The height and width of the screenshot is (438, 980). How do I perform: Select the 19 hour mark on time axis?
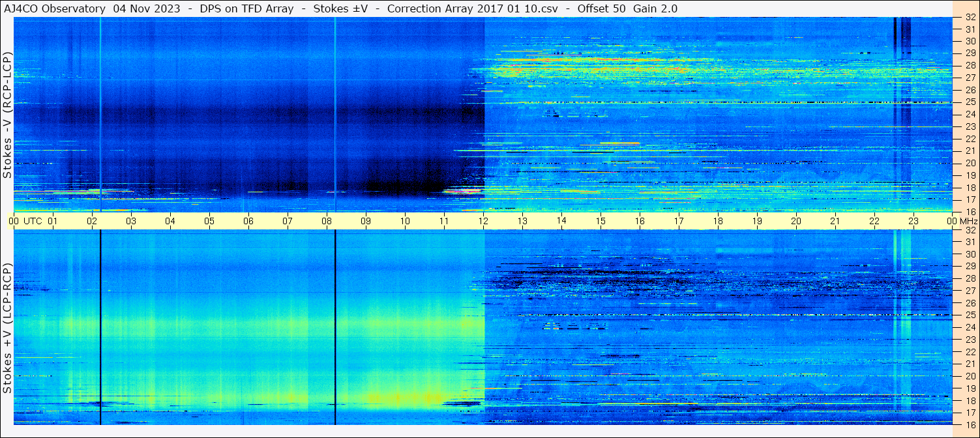tap(757, 222)
